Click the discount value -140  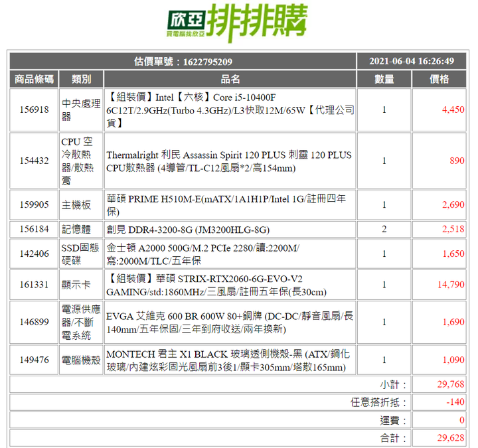click(455, 402)
